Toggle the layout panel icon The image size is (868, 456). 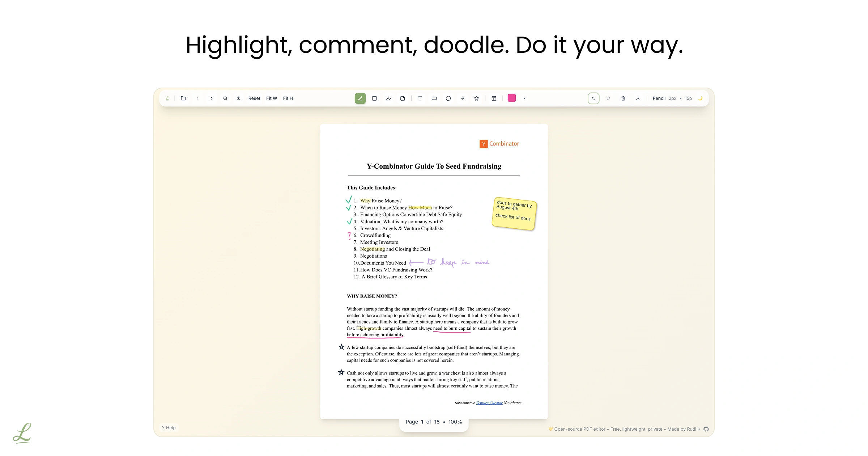coord(494,98)
